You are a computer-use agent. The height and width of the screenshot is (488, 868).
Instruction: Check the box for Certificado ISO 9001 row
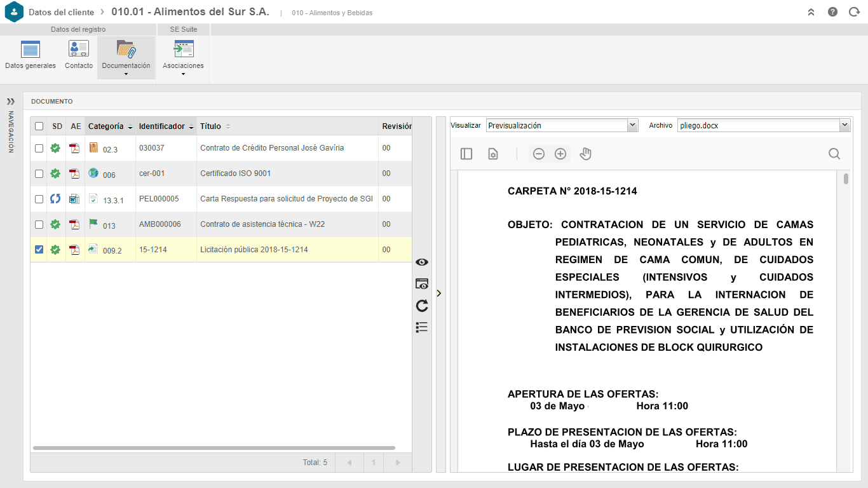click(39, 173)
